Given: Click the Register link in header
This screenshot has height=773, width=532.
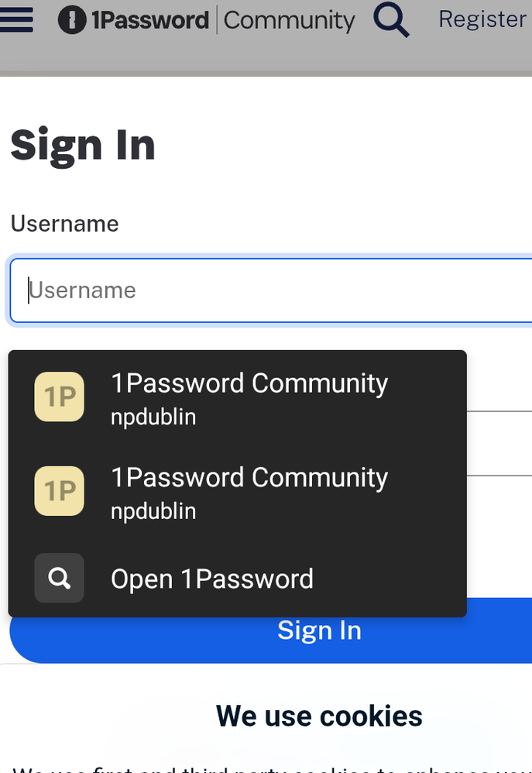Looking at the screenshot, I should (x=482, y=19).
